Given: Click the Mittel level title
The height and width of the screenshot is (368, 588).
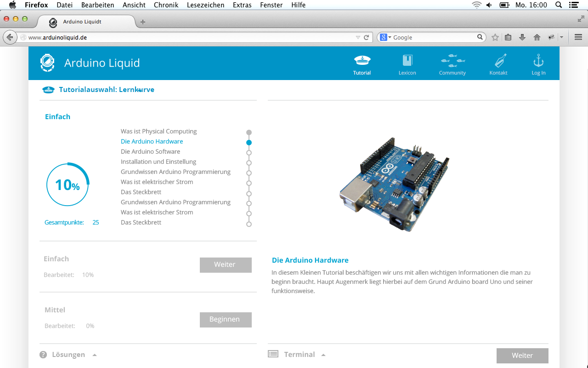Looking at the screenshot, I should [x=55, y=310].
